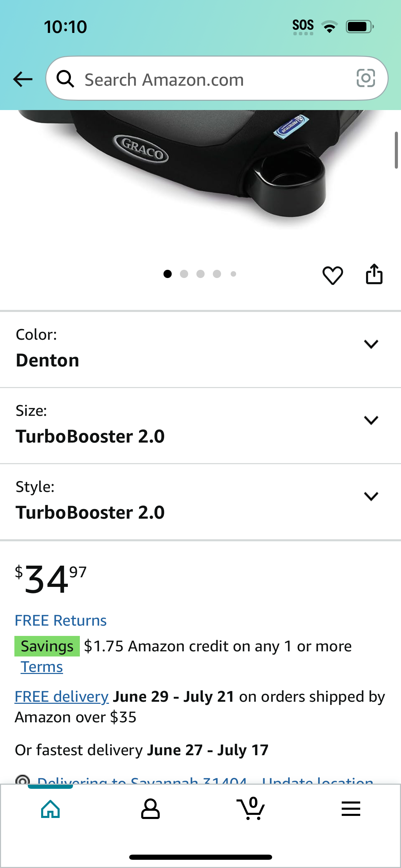This screenshot has width=401, height=868.
Task: Click the page scrollbar handle
Action: [x=396, y=150]
